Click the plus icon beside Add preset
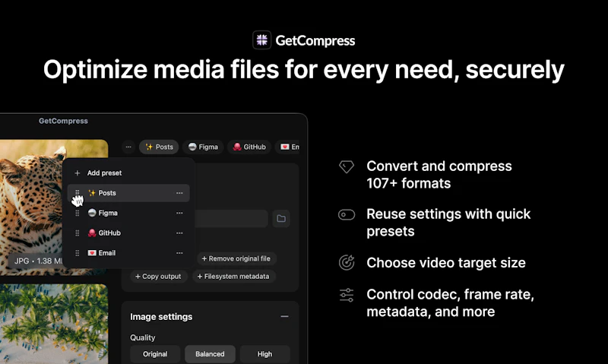Image resolution: width=608 pixels, height=364 pixels. [78, 173]
